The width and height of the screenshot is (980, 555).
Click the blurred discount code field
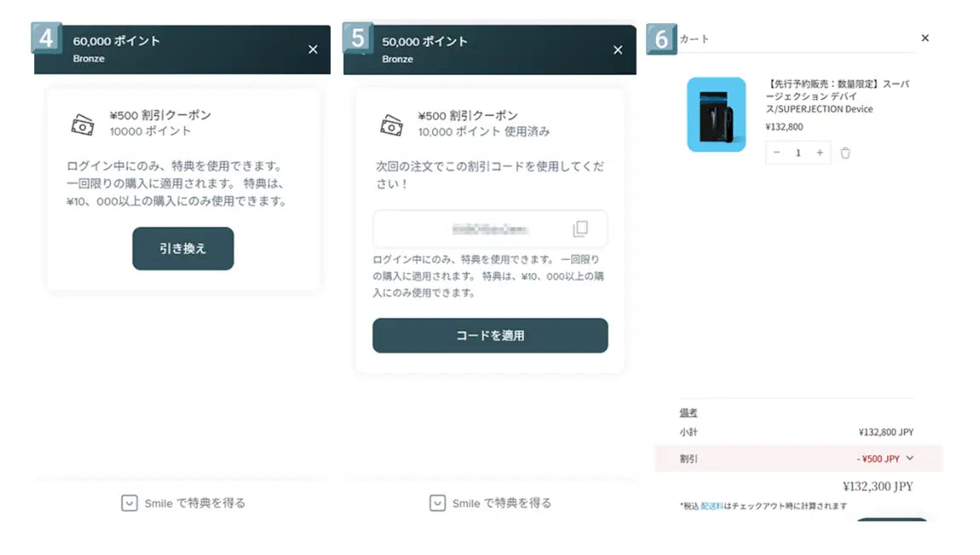pyautogui.click(x=490, y=229)
